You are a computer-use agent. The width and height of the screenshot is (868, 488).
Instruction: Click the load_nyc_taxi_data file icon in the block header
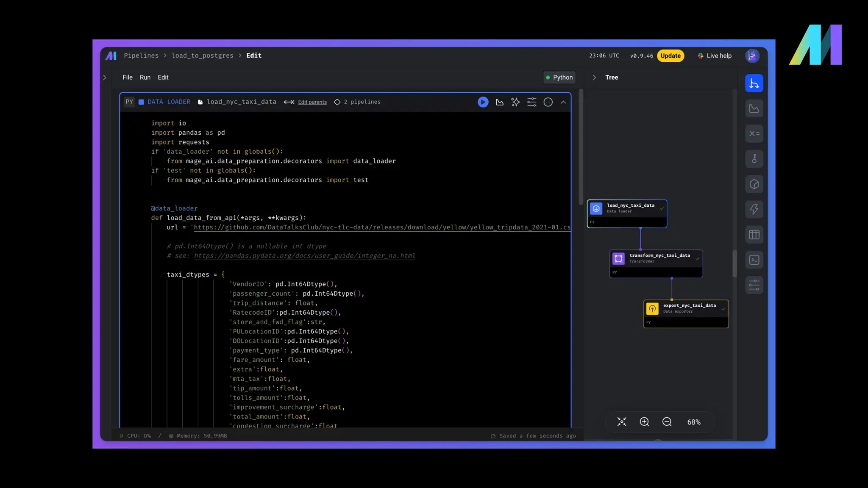(x=200, y=102)
